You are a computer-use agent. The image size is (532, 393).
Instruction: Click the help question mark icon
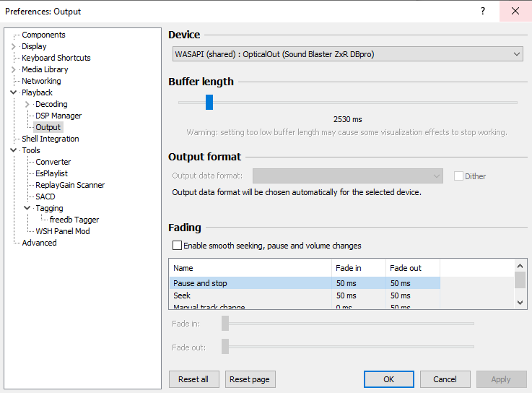click(482, 11)
